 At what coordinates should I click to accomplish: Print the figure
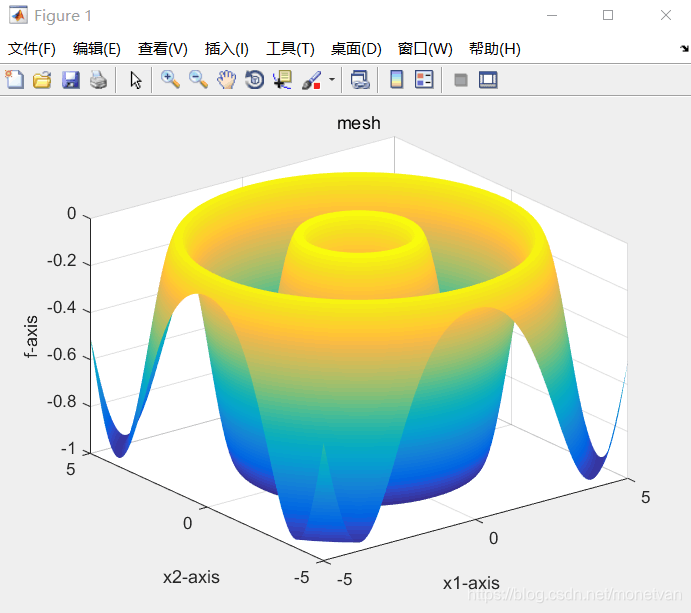tap(98, 80)
